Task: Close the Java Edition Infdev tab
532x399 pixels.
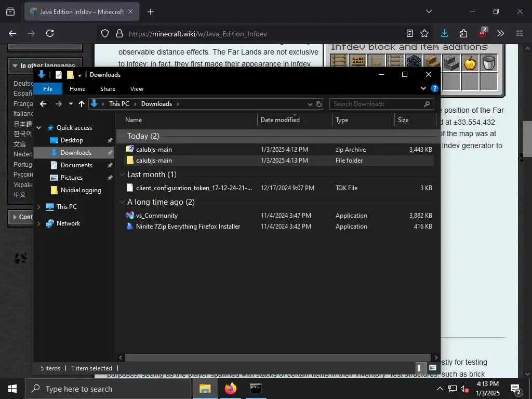Action: coord(130,11)
